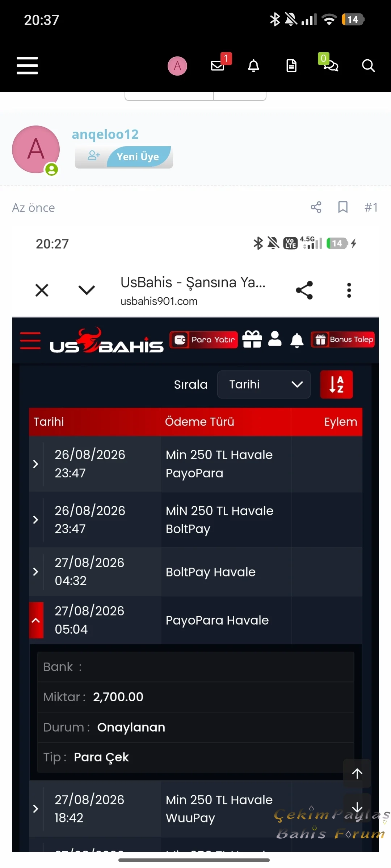The height and width of the screenshot is (868, 391).
Task: Open post number #1 permalink
Action: tap(371, 207)
